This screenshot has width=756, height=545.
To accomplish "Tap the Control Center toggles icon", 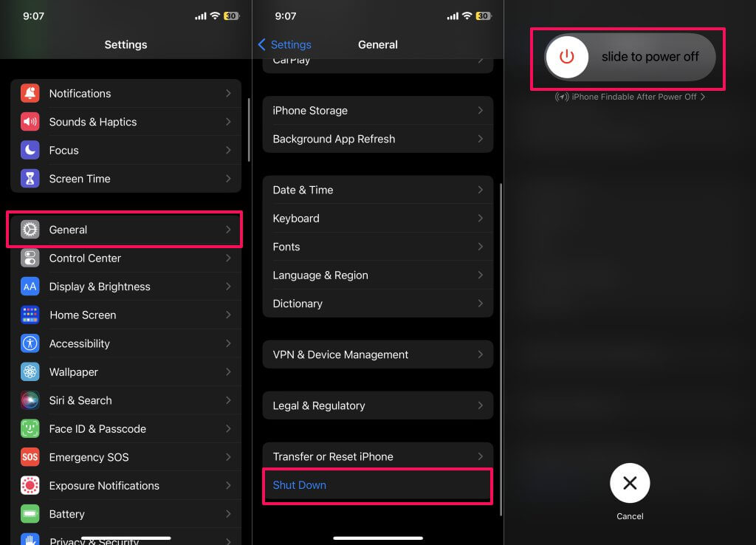I will click(x=30, y=258).
